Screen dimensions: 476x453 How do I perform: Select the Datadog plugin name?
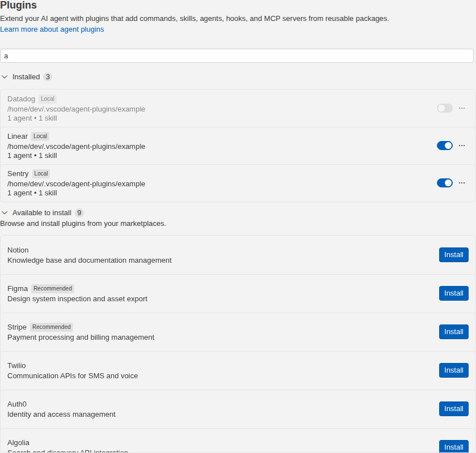pos(22,99)
